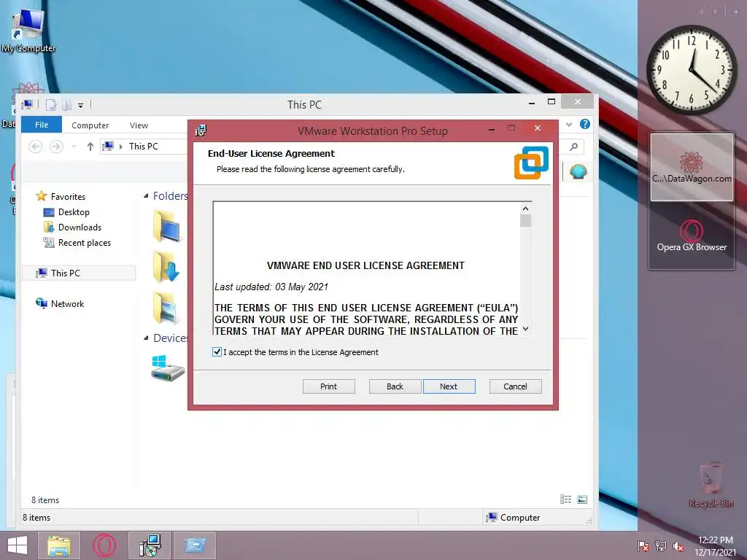Click the analog clock gadget
The width and height of the screenshot is (747, 560).
[692, 70]
